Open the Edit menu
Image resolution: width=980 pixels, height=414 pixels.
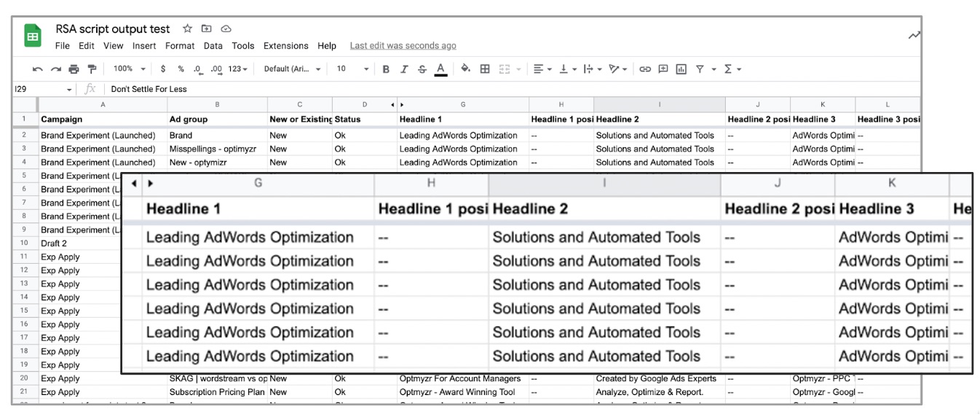pos(87,46)
